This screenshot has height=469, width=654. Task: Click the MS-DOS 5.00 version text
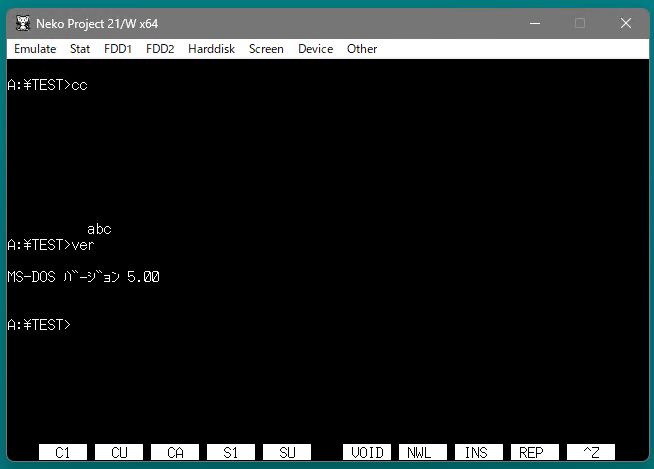pos(83,277)
